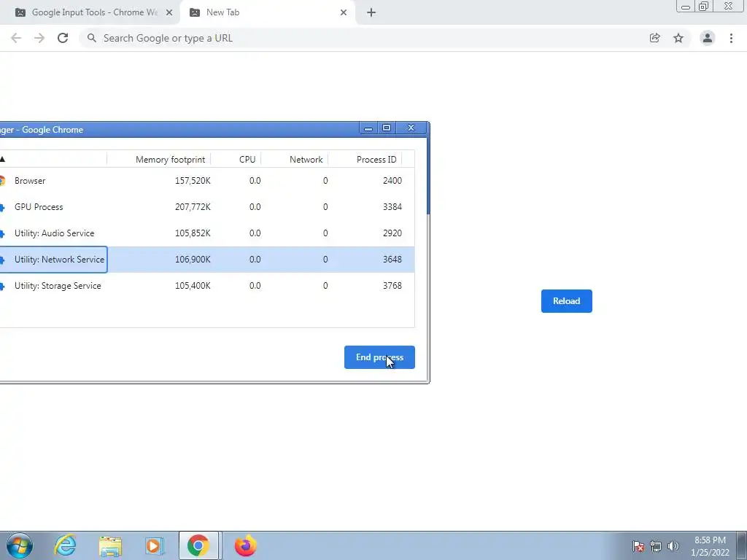Screen dimensions: 747x560
Task: Close the Task Manager window
Action: click(x=411, y=128)
